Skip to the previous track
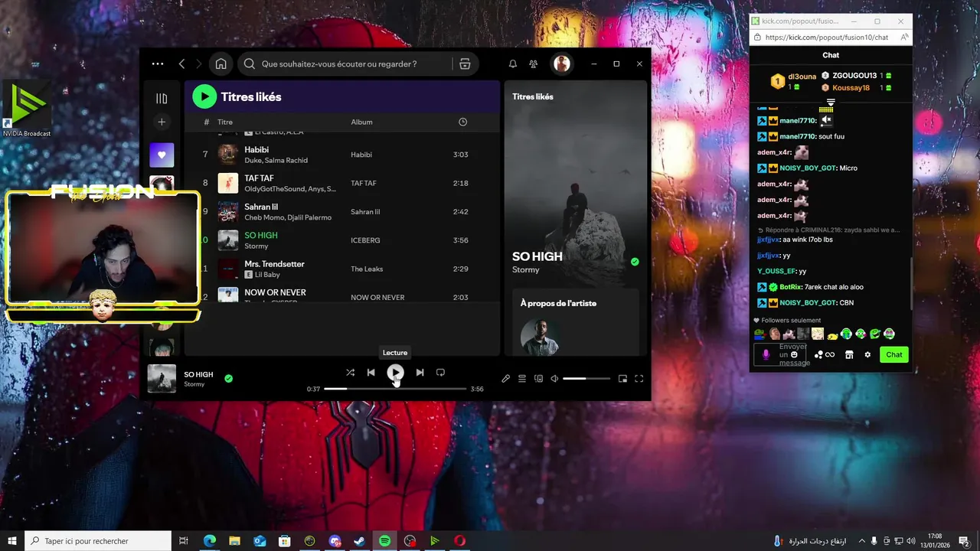 (371, 373)
